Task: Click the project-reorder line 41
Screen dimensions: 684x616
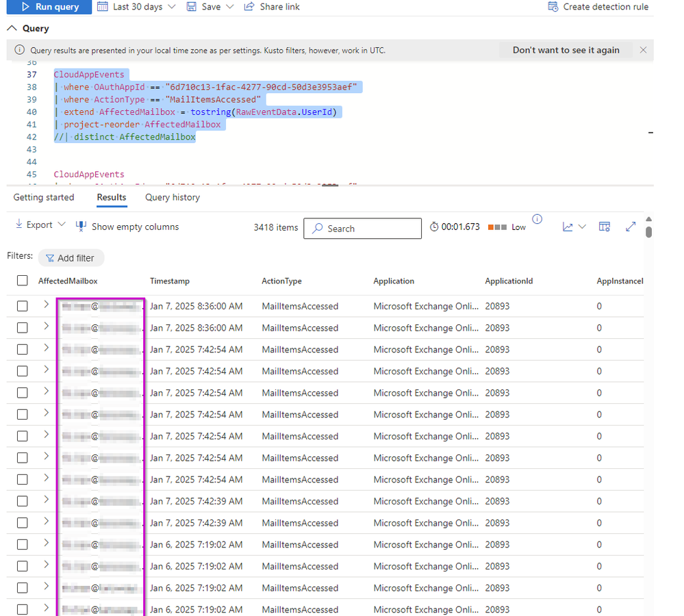Action: 138,125
